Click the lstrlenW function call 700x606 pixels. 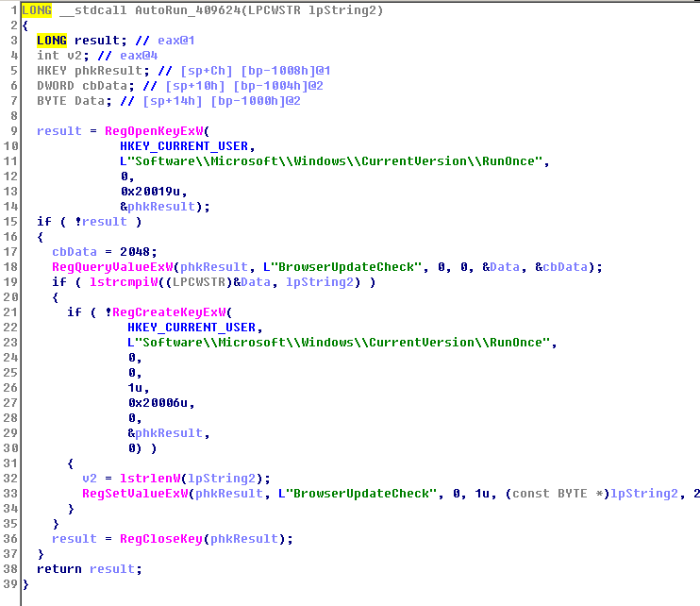[x=150, y=479]
